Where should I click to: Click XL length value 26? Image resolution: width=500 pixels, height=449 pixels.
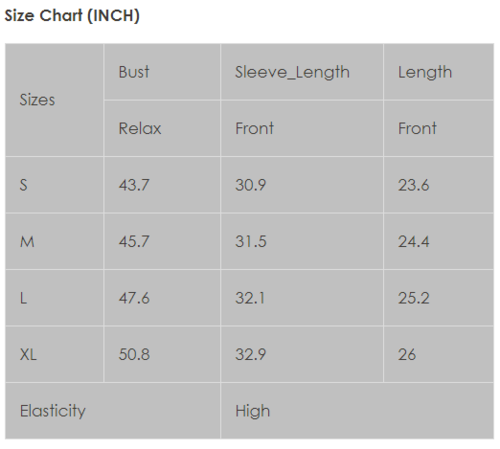click(x=439, y=354)
